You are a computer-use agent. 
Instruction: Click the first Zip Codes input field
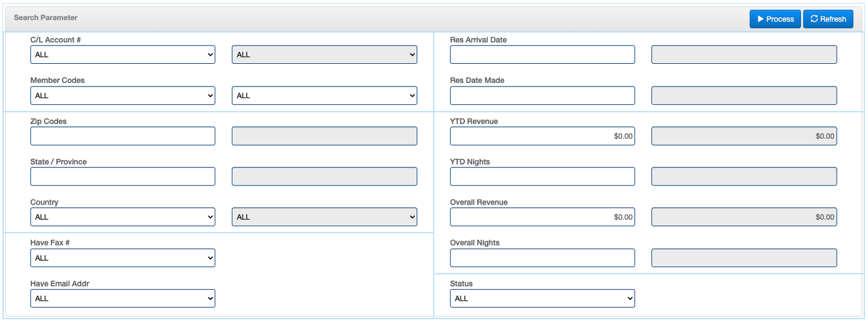click(x=123, y=136)
